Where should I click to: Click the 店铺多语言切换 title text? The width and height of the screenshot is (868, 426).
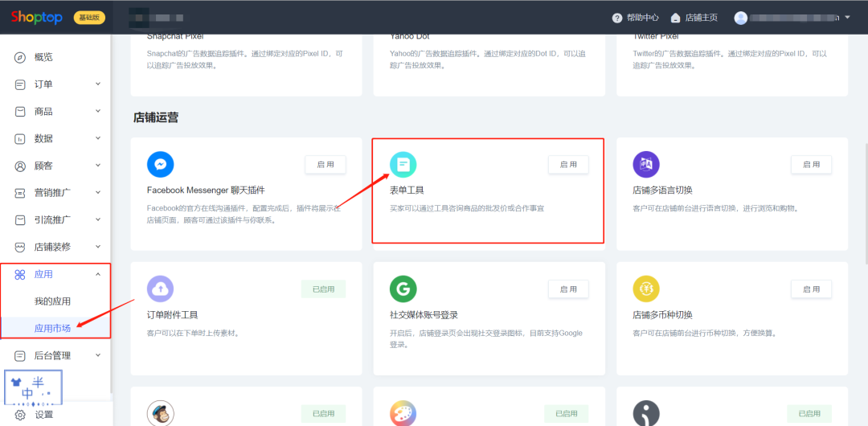tap(662, 190)
